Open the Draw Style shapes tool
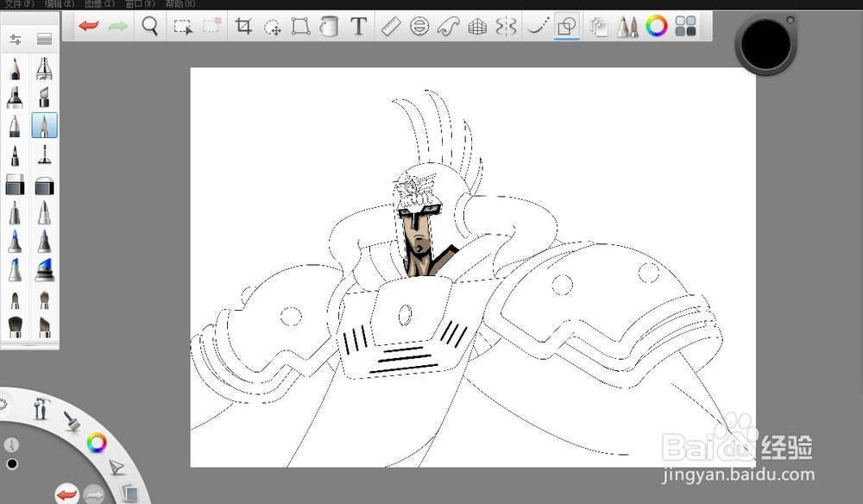 pos(566,27)
